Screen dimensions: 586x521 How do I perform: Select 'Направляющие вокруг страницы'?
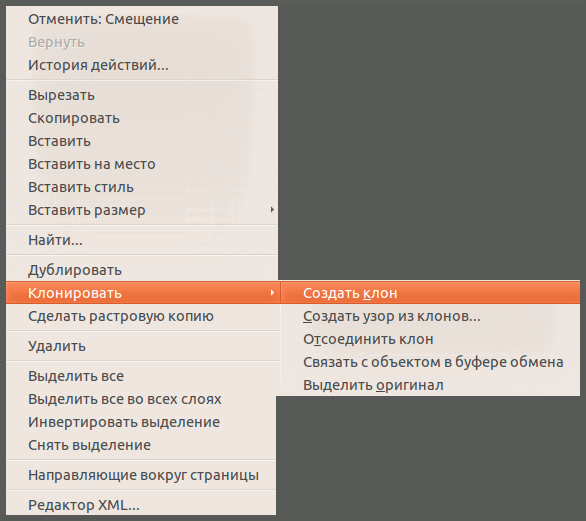pyautogui.click(x=142, y=475)
